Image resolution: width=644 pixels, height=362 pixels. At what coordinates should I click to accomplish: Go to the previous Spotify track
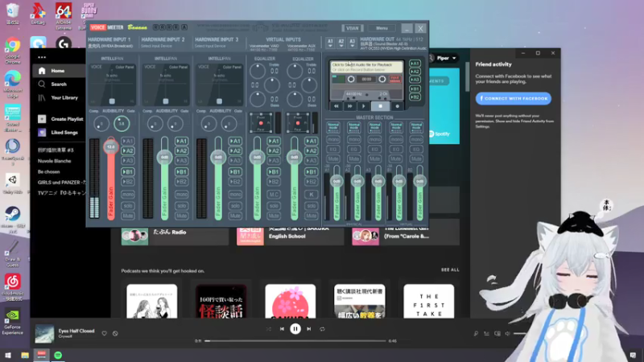pos(282,329)
